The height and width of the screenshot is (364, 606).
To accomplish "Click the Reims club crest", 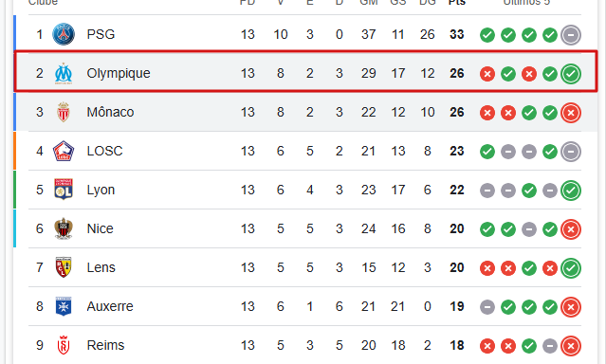I will point(64,345).
